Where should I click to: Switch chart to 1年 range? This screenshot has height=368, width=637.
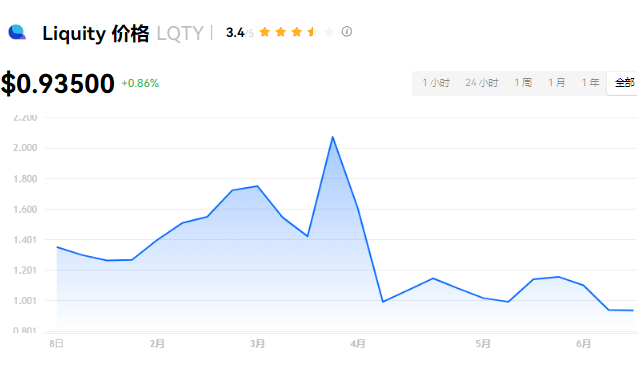click(590, 83)
